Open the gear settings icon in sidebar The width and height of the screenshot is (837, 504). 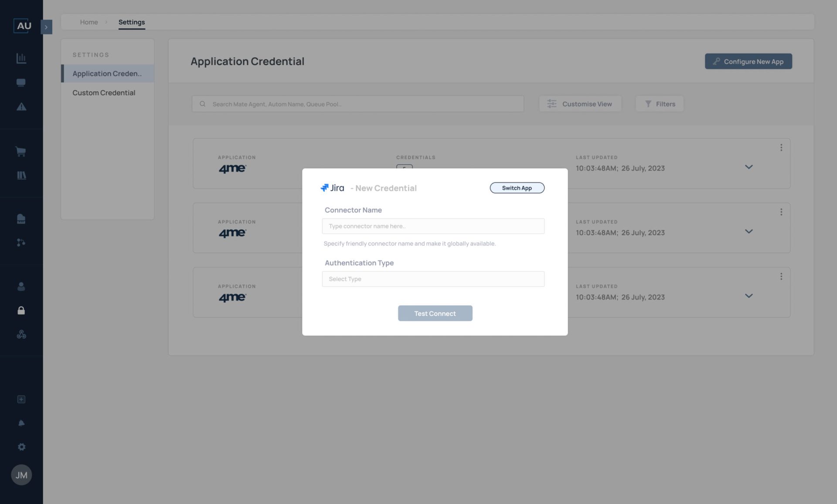[x=21, y=447]
